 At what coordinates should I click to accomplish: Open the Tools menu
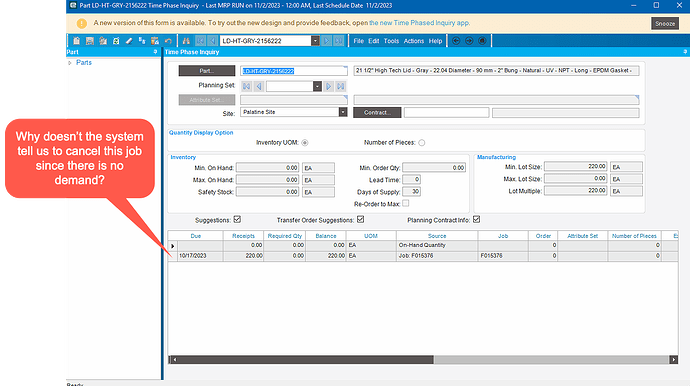point(391,41)
